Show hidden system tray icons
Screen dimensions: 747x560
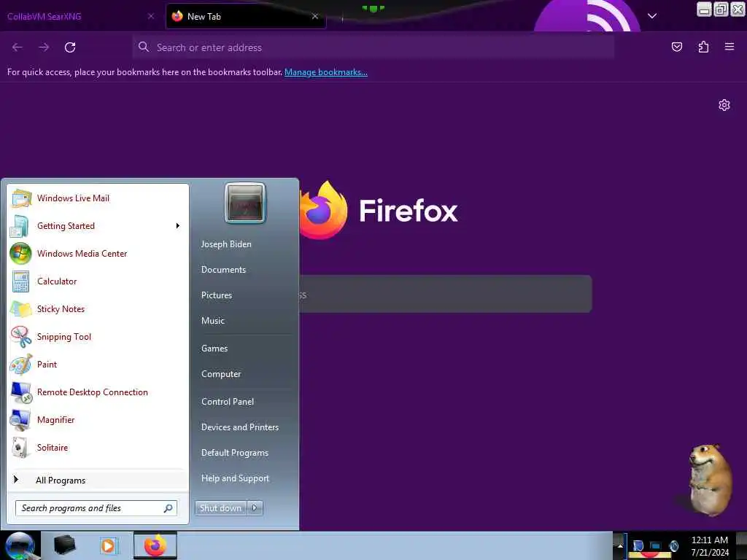(620, 545)
